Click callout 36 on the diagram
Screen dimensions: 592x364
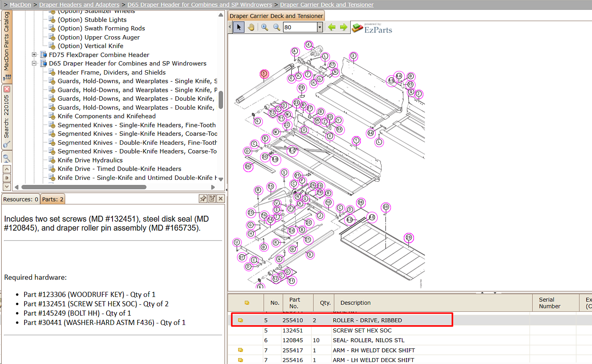pyautogui.click(x=248, y=166)
